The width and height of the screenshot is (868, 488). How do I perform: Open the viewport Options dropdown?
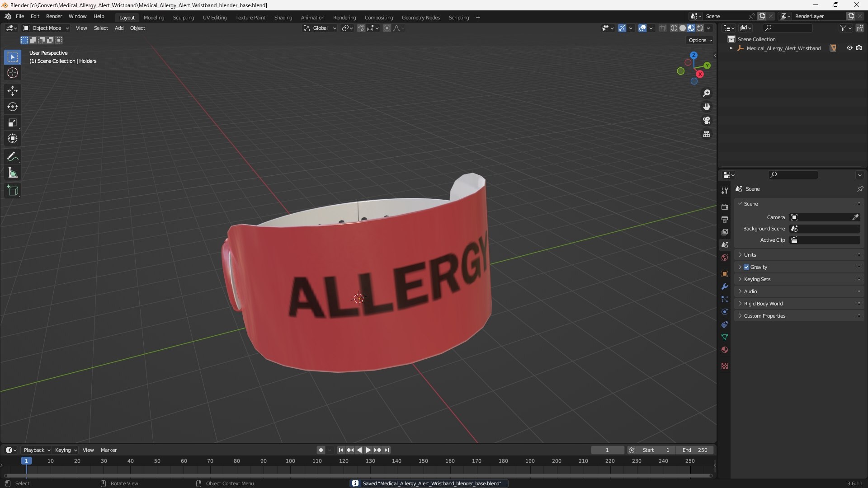point(700,40)
